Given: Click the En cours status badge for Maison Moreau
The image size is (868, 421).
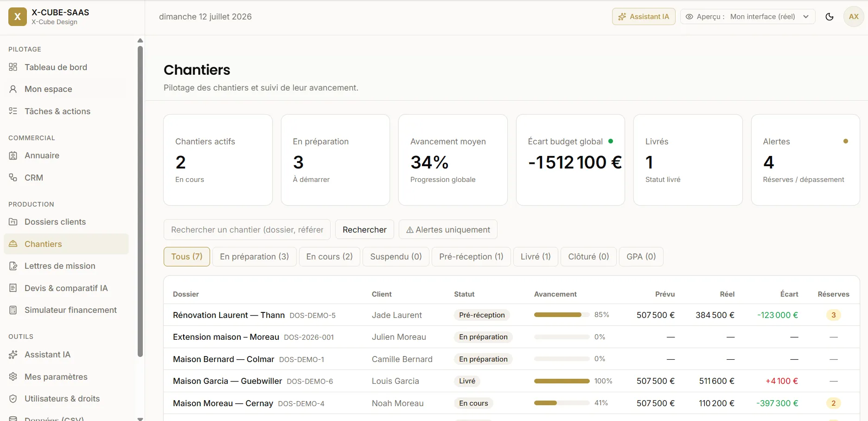Looking at the screenshot, I should [x=473, y=403].
